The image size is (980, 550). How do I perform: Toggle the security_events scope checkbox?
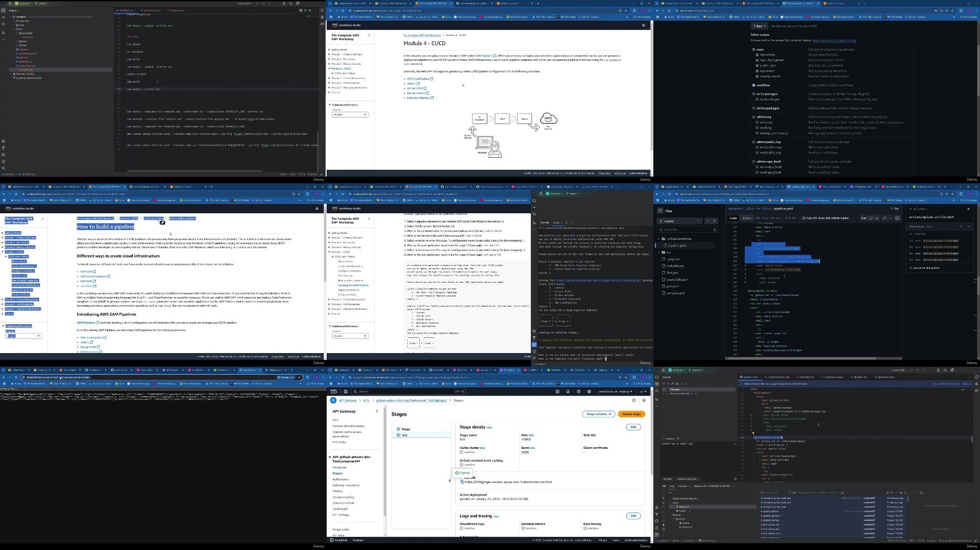[x=757, y=76]
